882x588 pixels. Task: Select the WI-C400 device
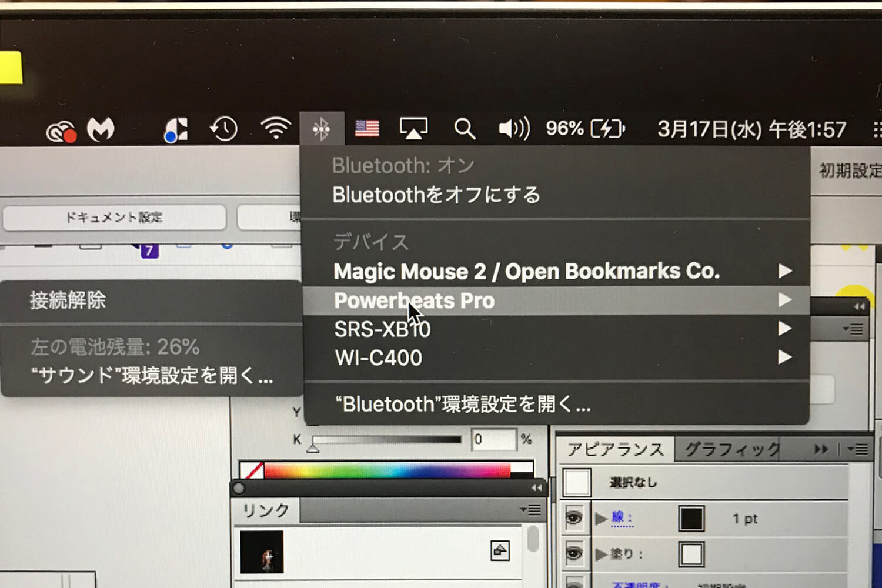coord(556,358)
